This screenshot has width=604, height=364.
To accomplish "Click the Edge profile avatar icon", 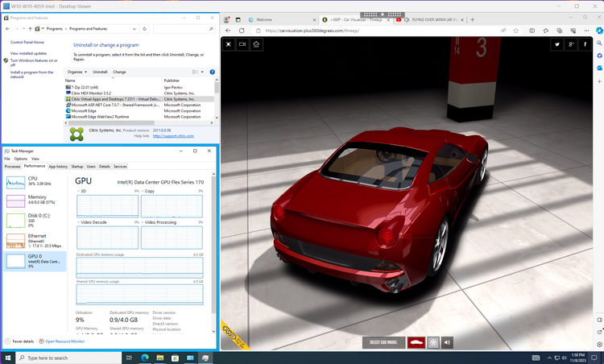I will point(226,19).
